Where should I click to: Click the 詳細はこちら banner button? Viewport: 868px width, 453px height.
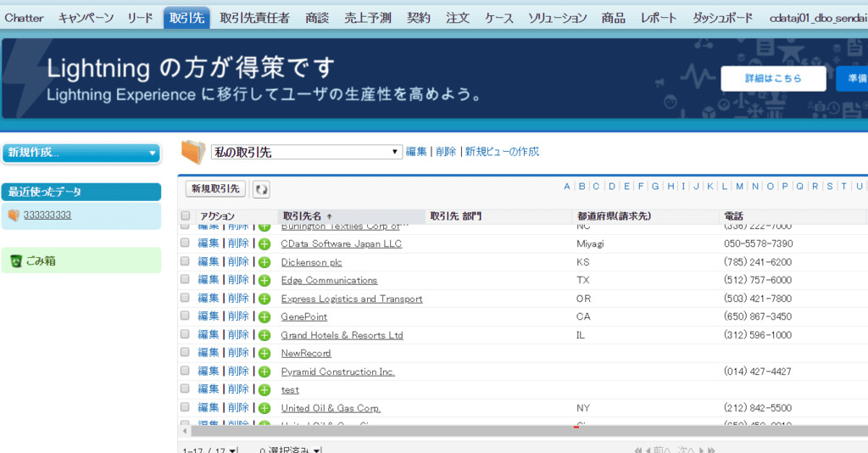click(773, 79)
